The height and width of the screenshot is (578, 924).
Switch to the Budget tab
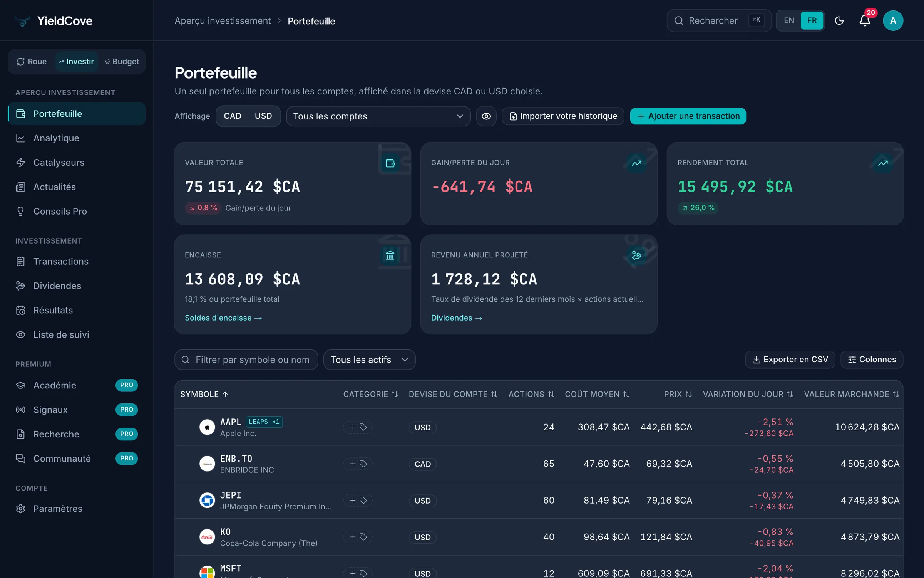(122, 62)
